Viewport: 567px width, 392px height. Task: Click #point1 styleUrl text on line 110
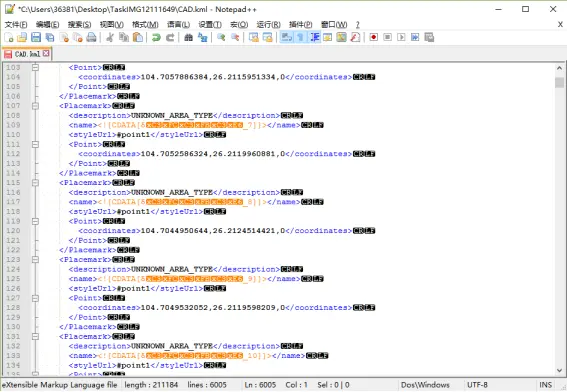point(133,135)
